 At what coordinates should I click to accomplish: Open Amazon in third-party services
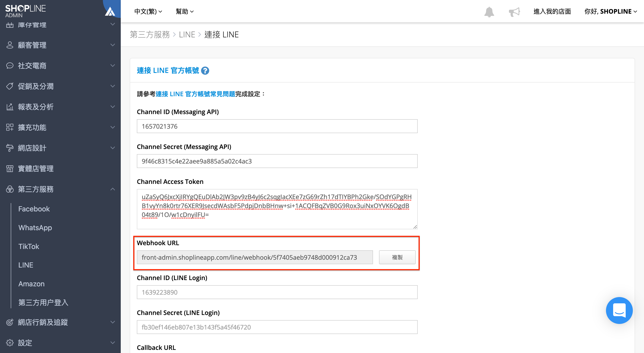pos(32,284)
